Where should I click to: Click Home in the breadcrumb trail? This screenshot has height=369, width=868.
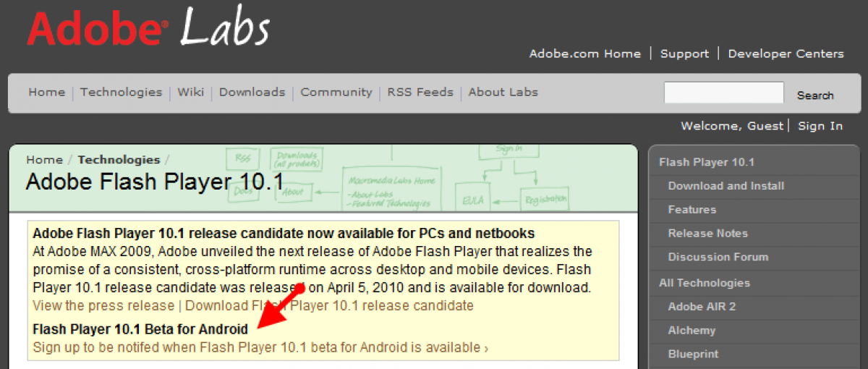coord(44,160)
